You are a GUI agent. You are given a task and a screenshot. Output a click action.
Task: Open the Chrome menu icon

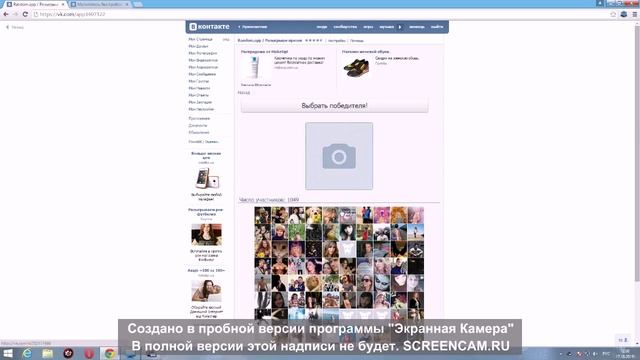635,14
